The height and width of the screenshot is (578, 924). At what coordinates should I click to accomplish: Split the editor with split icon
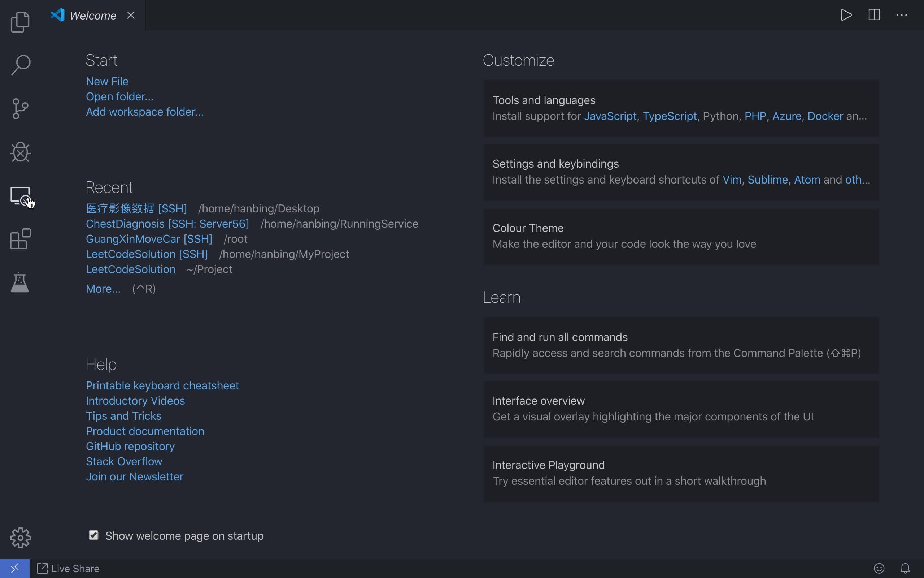tap(874, 15)
